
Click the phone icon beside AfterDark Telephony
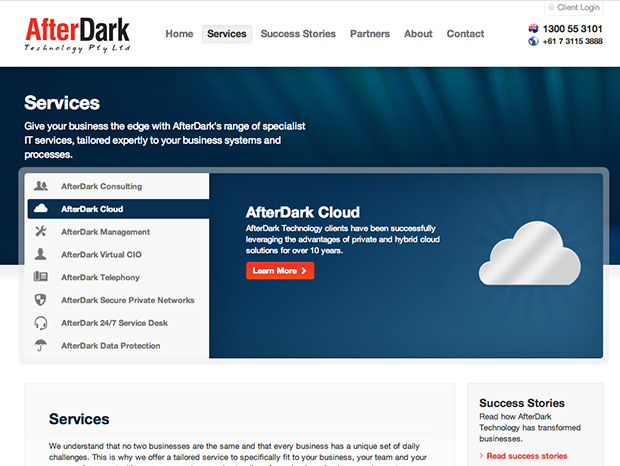pos(41,277)
